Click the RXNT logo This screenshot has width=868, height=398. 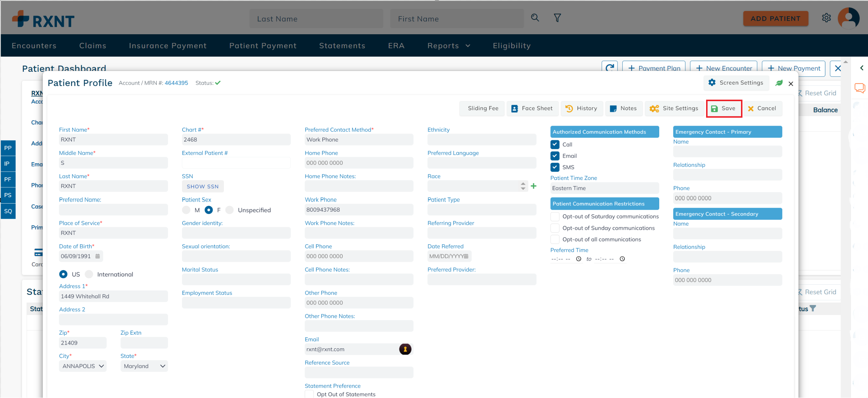[x=43, y=19]
